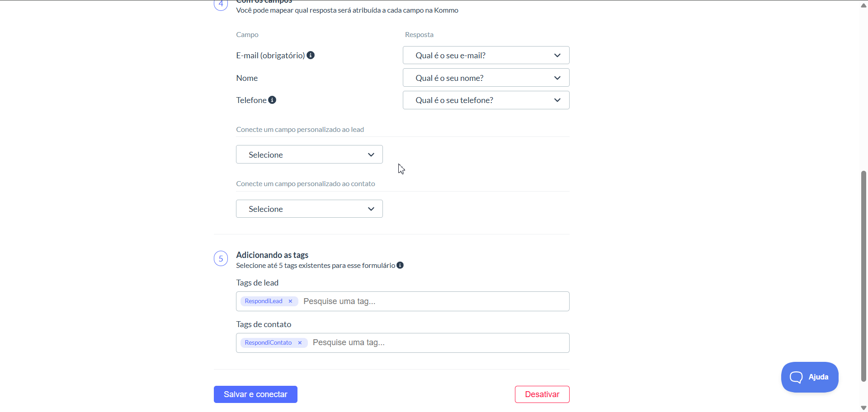Open the "Qual é o seu telefone?" dropdown

pyautogui.click(x=486, y=100)
